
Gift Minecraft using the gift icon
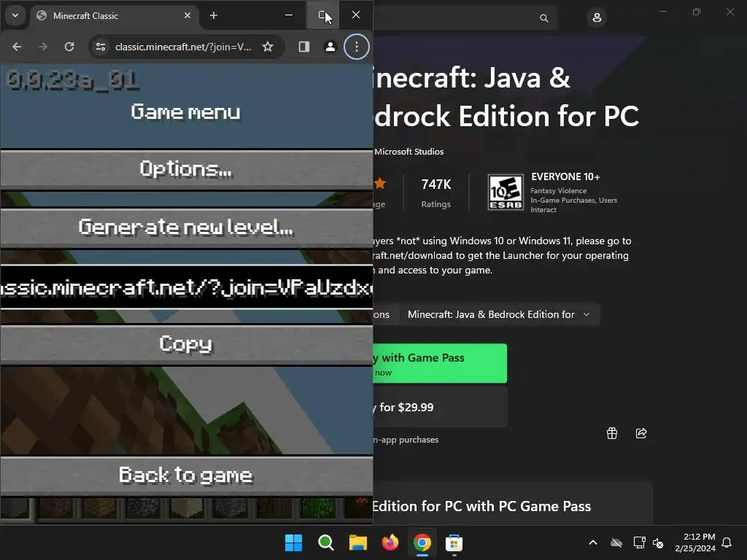tap(612, 433)
